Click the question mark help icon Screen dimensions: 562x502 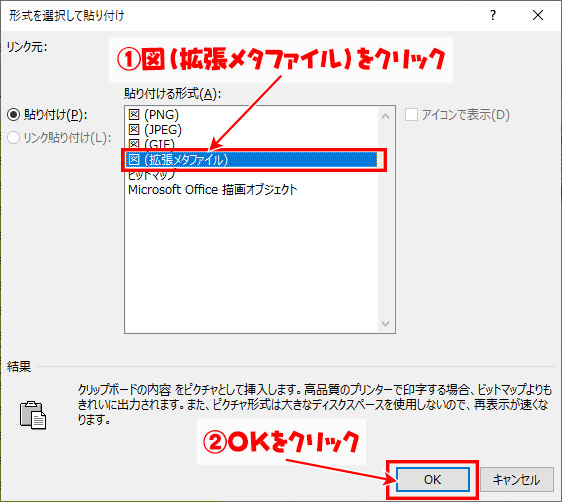tap(493, 15)
